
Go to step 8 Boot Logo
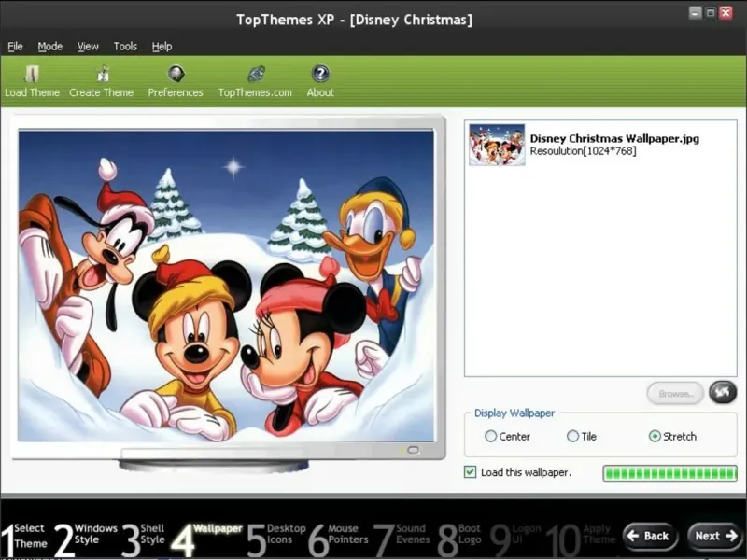coord(459,539)
